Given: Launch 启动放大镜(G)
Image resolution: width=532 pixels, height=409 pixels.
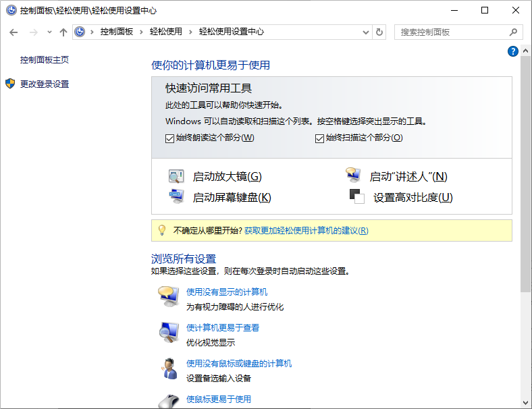Looking at the screenshot, I should pyautogui.click(x=227, y=177).
